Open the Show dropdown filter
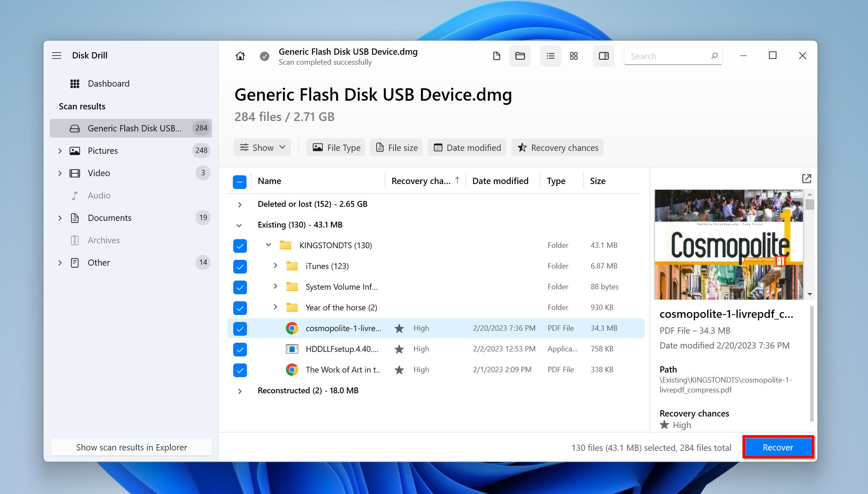The height and width of the screenshot is (494, 868). [x=262, y=148]
